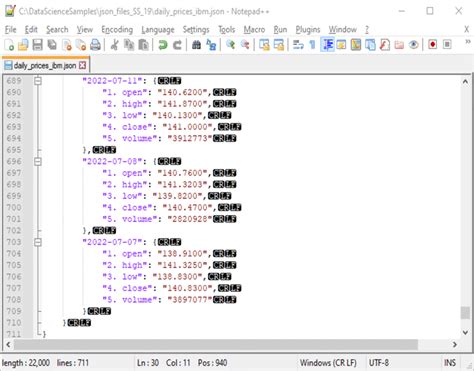
Task: Open Replace dialog toolbar icon
Action: pyautogui.click(x=211, y=45)
